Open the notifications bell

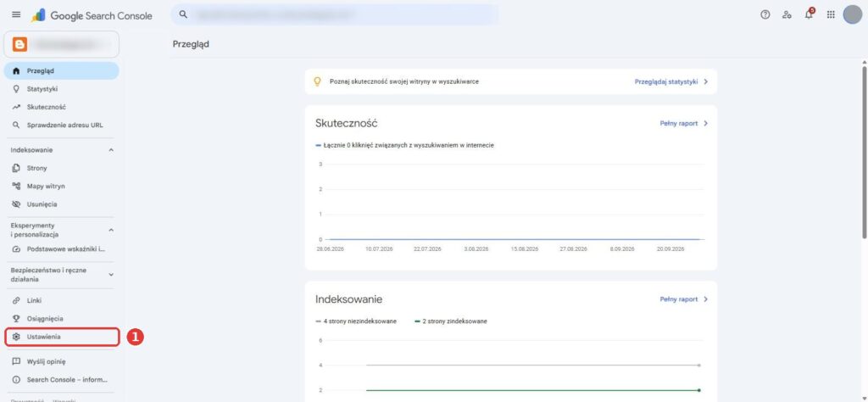click(x=809, y=15)
